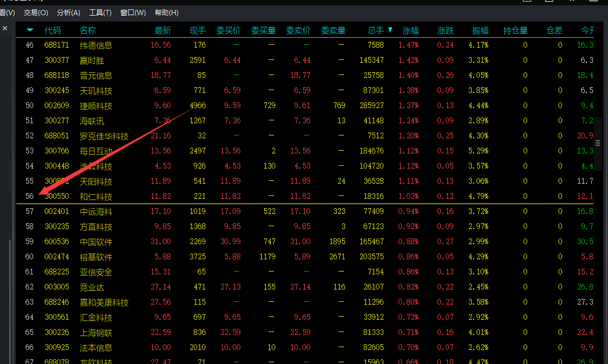
Task: Open the 交易(O) menu
Action: 35,12
